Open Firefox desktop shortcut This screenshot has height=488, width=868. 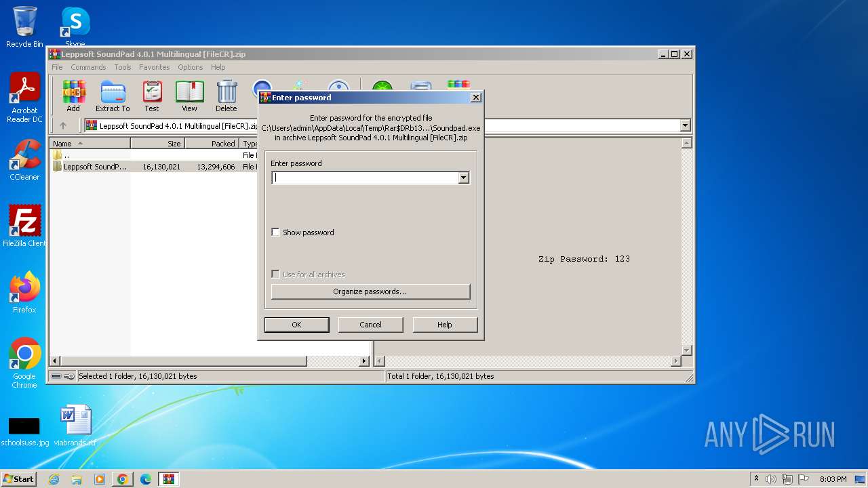click(24, 293)
